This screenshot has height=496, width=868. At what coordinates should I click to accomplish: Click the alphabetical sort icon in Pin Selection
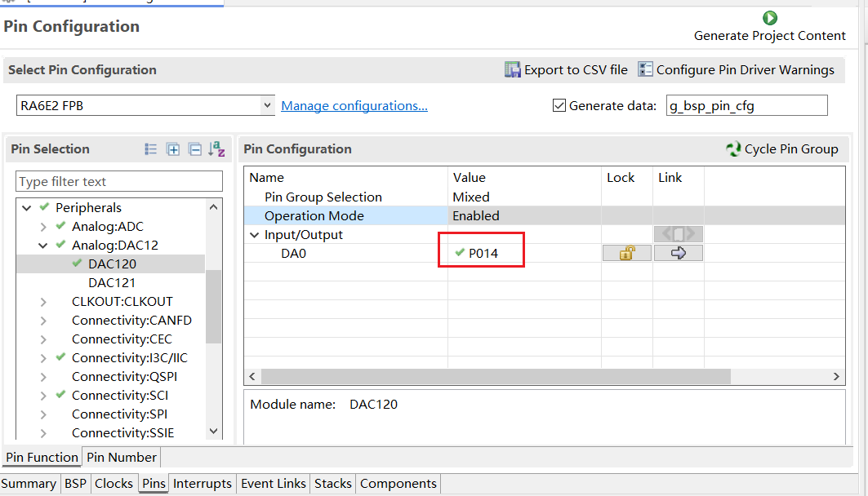pyautogui.click(x=216, y=149)
